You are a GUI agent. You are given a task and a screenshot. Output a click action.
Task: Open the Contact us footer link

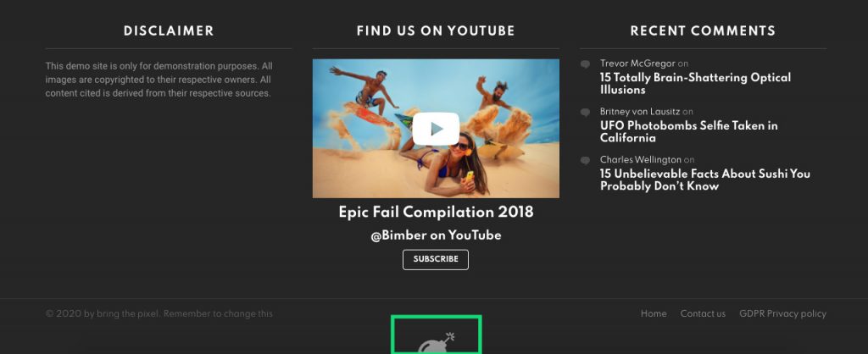point(703,313)
